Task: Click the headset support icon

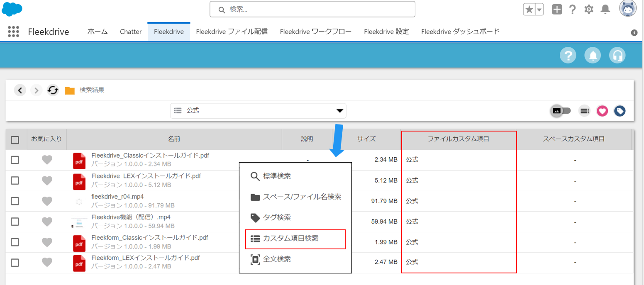Action: click(617, 55)
